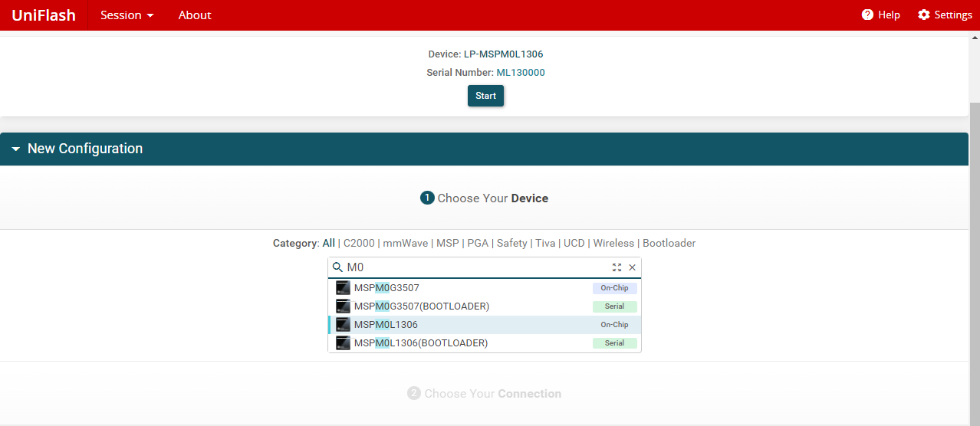Filter by the Bootloader category
The image size is (980, 426).
coord(669,243)
